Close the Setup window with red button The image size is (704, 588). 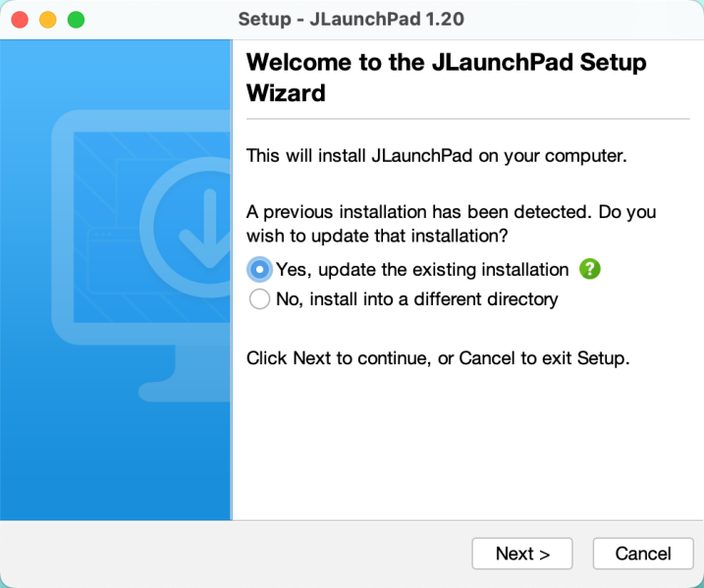tap(20, 20)
